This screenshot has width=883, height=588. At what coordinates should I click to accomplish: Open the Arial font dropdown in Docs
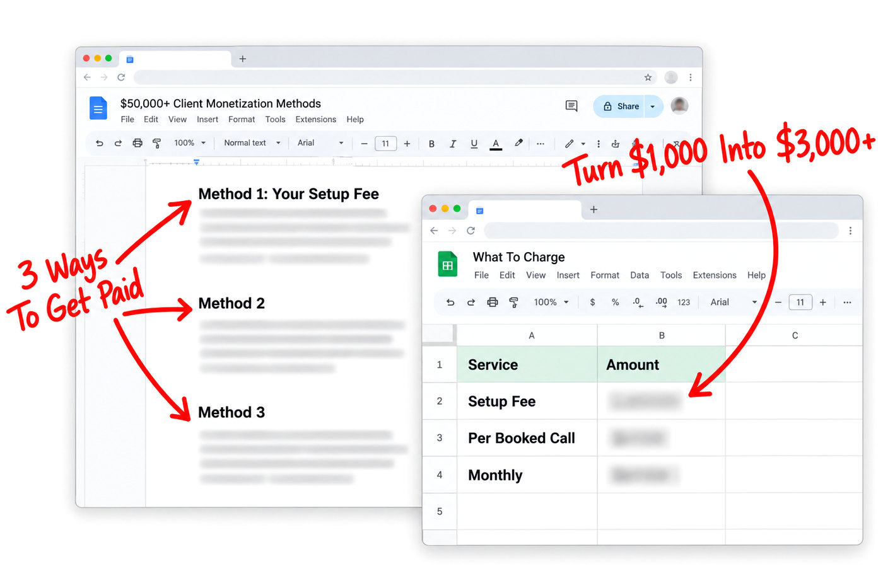tap(320, 143)
